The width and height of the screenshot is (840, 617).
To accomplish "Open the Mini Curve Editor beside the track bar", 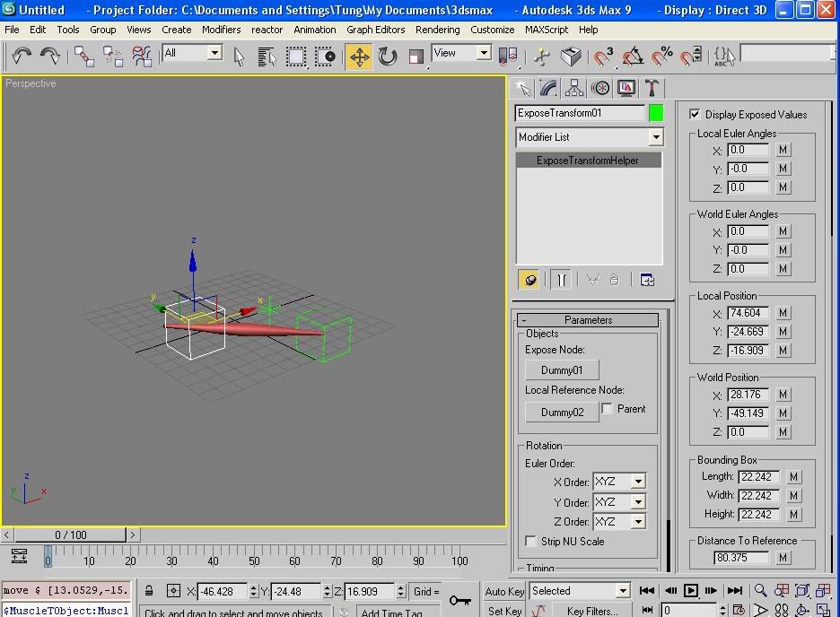I will pos(19,556).
